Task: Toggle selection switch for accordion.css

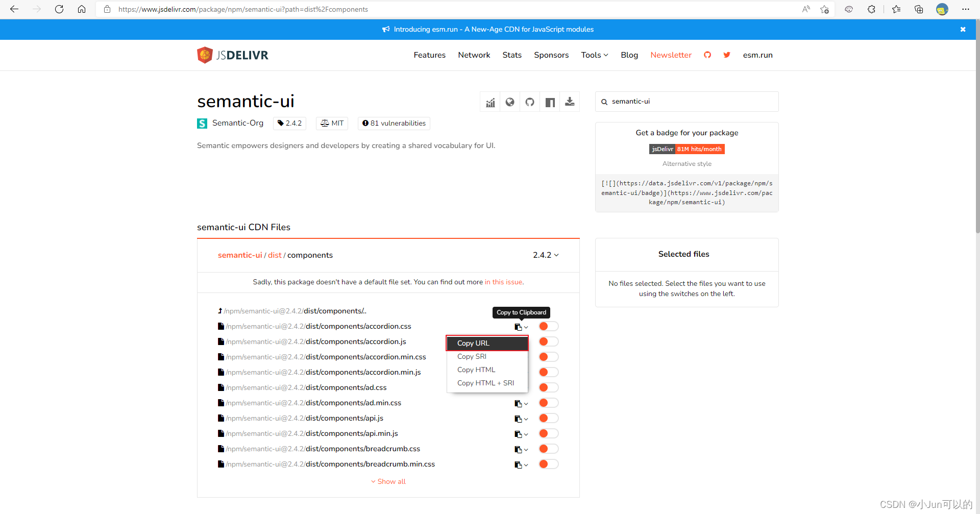Action: tap(549, 326)
